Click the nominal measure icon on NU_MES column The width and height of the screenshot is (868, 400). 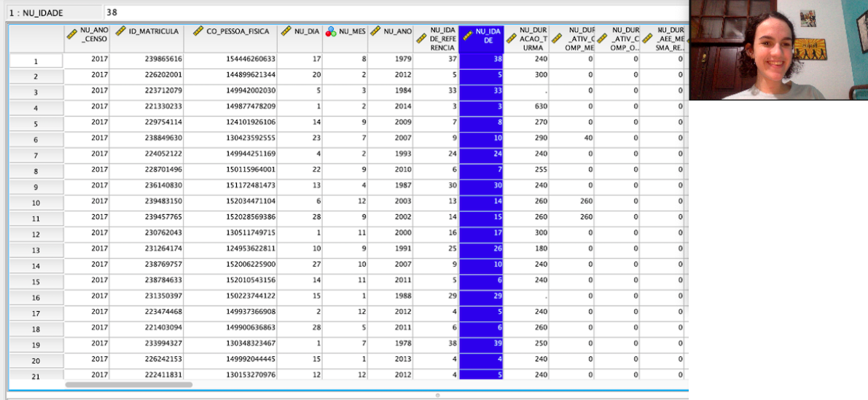[x=330, y=31]
